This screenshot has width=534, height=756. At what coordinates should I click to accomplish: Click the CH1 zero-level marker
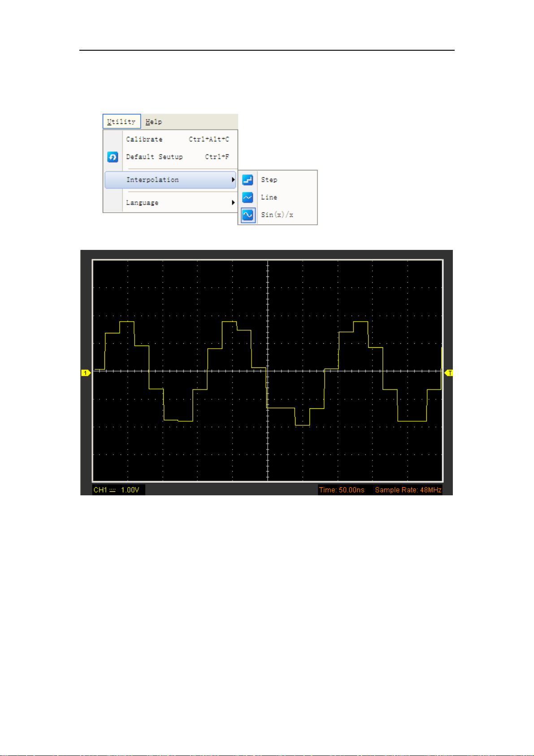pos(86,373)
